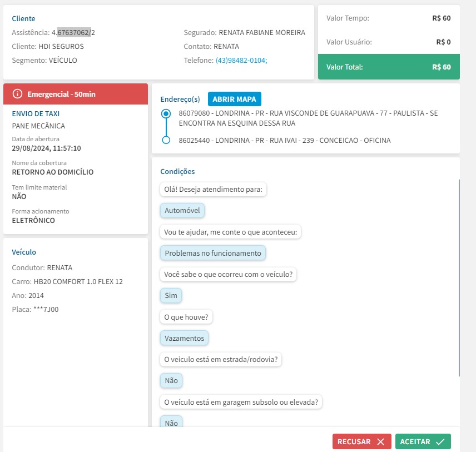Screen dimensions: 476x452
Task: Click the Problemas no funcionamento answer chip
Action: pos(212,253)
